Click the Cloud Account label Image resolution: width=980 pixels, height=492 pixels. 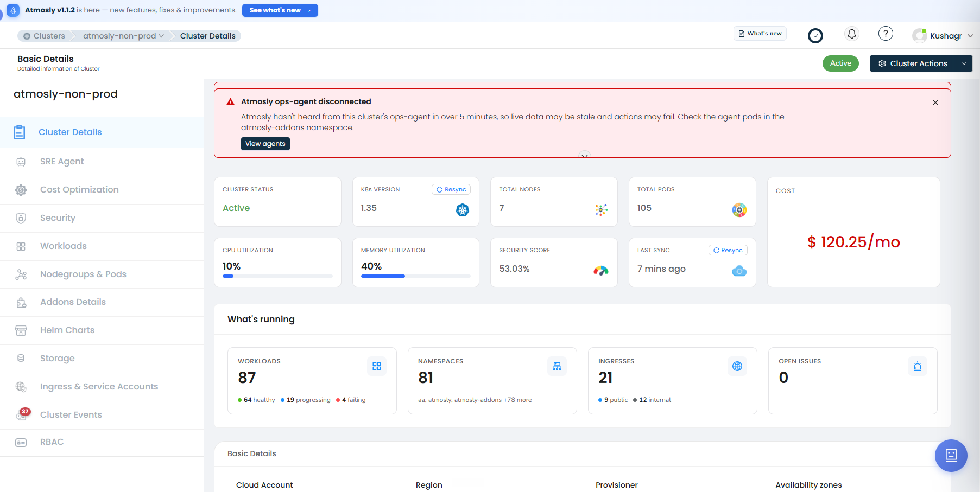click(x=264, y=485)
